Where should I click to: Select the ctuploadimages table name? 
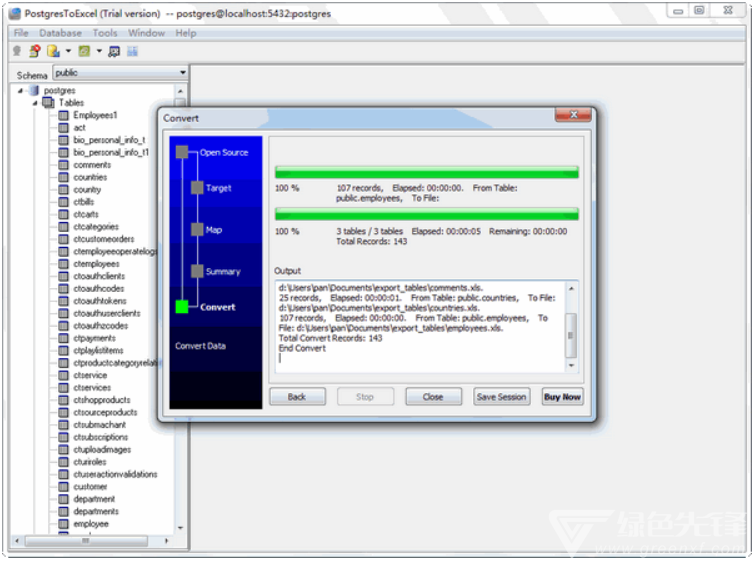(102, 450)
